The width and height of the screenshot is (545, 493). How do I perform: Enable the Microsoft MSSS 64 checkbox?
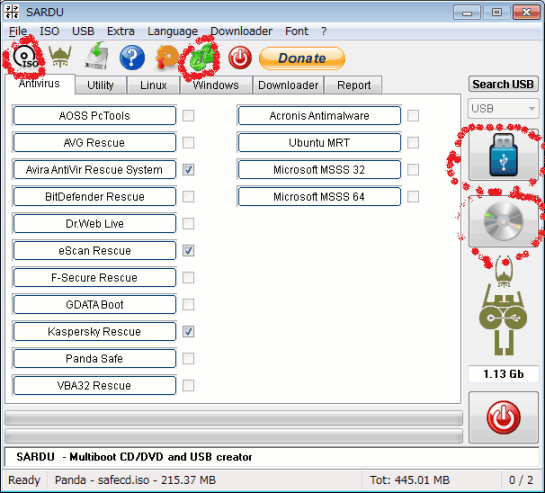point(413,196)
